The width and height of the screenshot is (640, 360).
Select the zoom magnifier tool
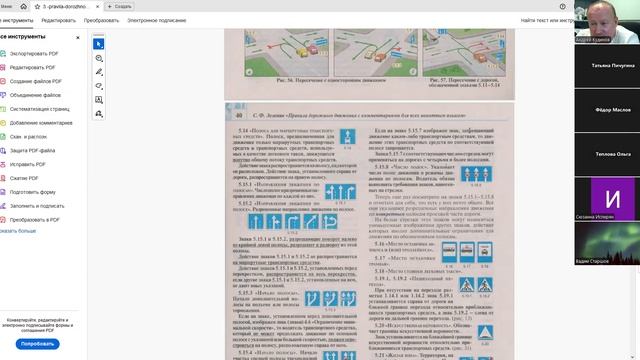coord(98,58)
